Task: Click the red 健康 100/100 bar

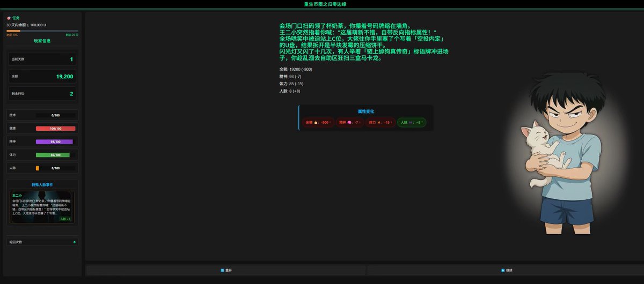Action: coord(55,129)
